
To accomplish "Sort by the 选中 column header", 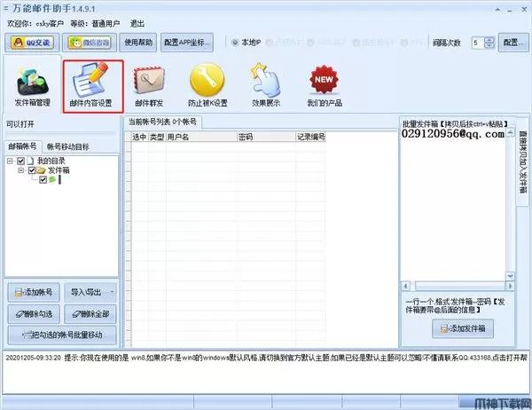I will (139, 137).
